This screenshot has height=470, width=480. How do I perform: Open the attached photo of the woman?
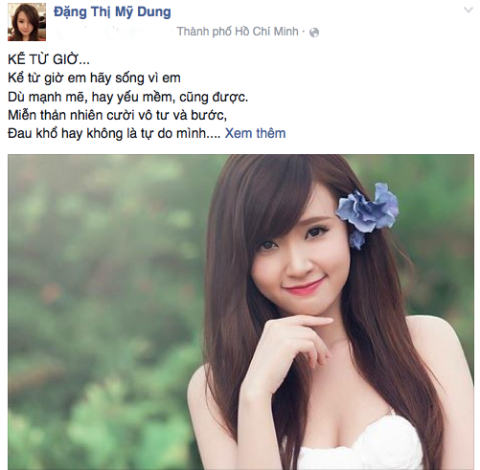coord(241,312)
